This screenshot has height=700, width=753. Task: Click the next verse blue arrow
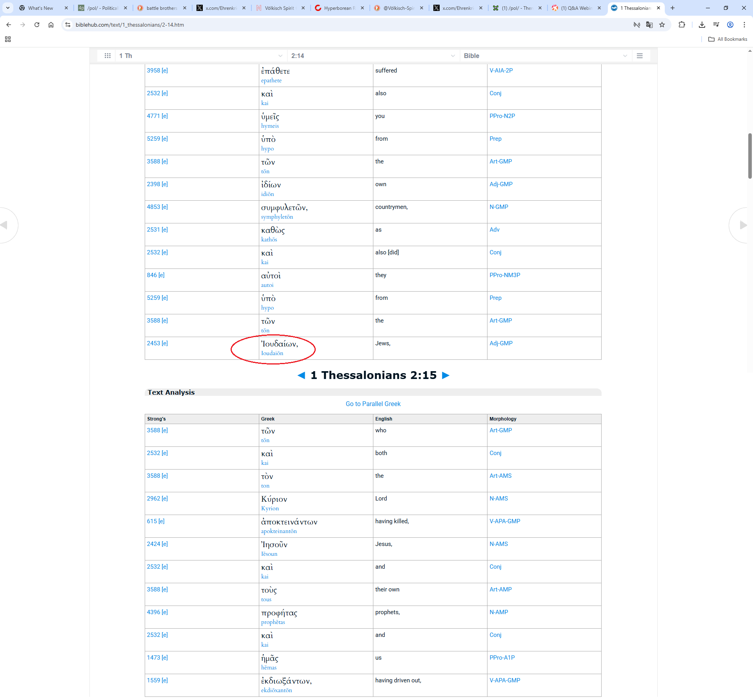click(446, 375)
